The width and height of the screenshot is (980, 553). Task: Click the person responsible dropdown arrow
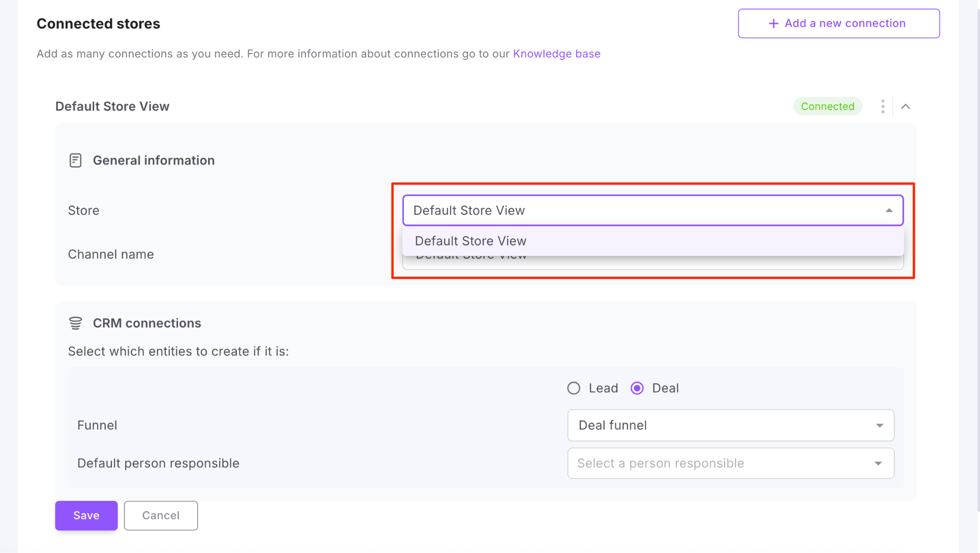click(878, 463)
